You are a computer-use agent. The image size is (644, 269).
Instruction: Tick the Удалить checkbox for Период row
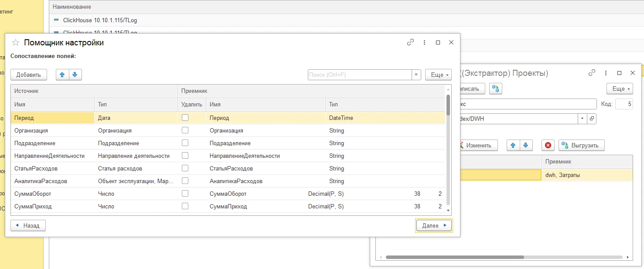(185, 118)
